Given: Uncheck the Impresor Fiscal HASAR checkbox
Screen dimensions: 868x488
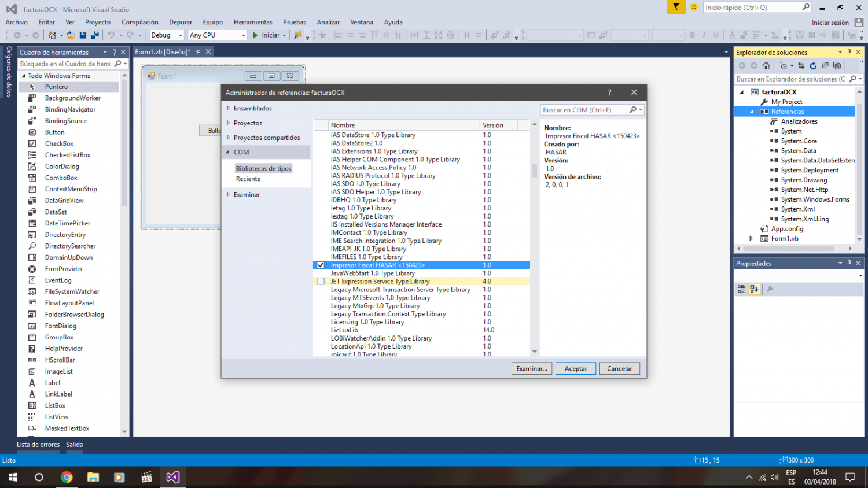Looking at the screenshot, I should pyautogui.click(x=321, y=265).
